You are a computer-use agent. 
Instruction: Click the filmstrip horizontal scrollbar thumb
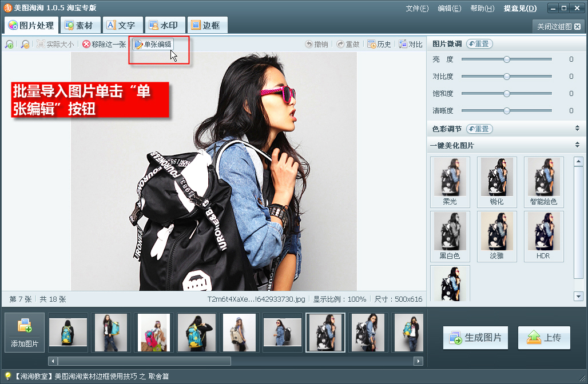point(144,361)
